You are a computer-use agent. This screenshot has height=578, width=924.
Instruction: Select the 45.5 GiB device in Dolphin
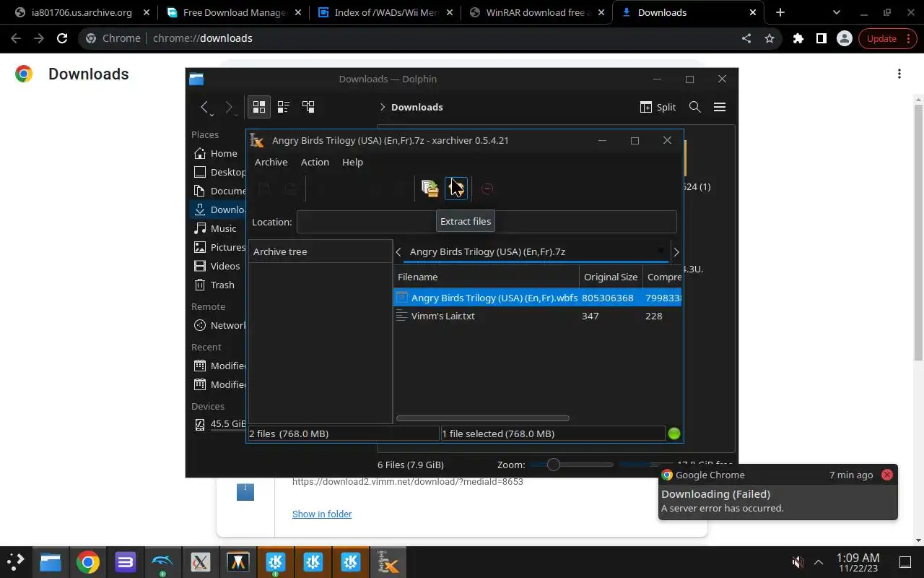point(219,424)
